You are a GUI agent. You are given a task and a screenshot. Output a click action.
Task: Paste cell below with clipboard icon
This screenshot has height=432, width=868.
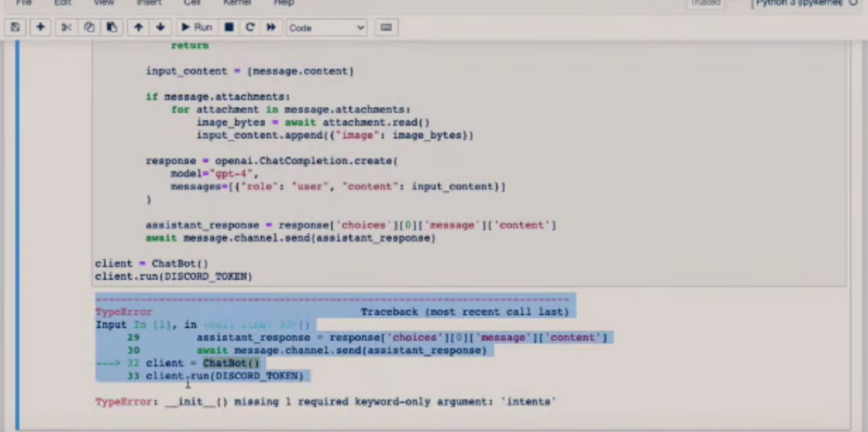click(x=111, y=27)
